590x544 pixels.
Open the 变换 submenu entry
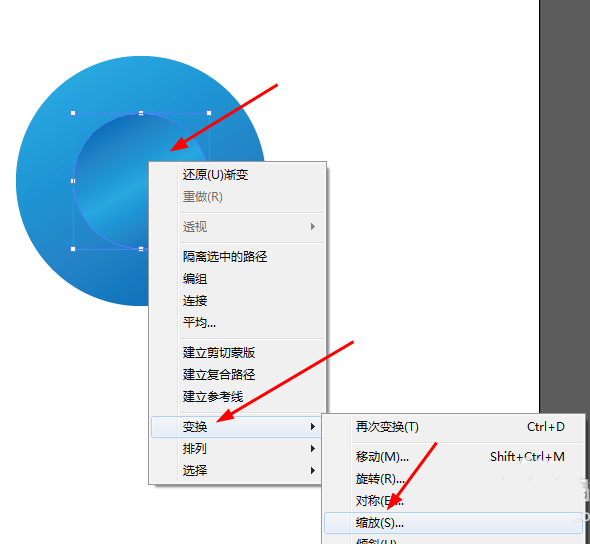pos(236,427)
